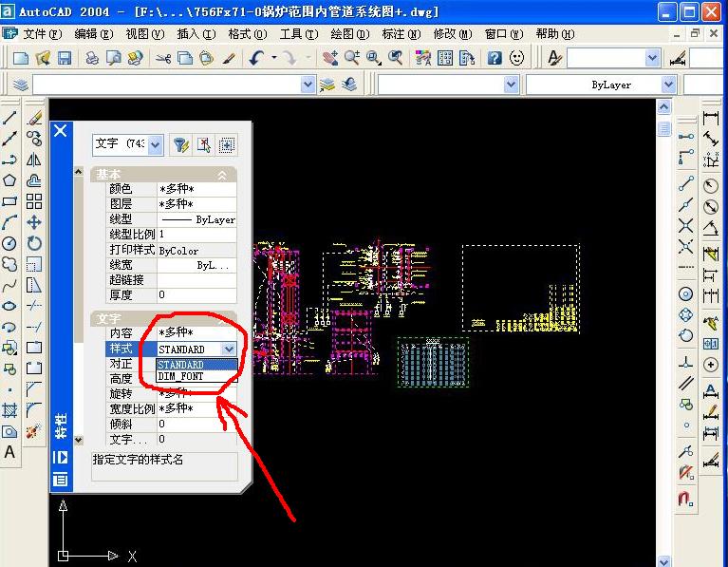The image size is (728, 567).
Task: Open the layer list dropdown
Action: pyautogui.click(x=308, y=85)
